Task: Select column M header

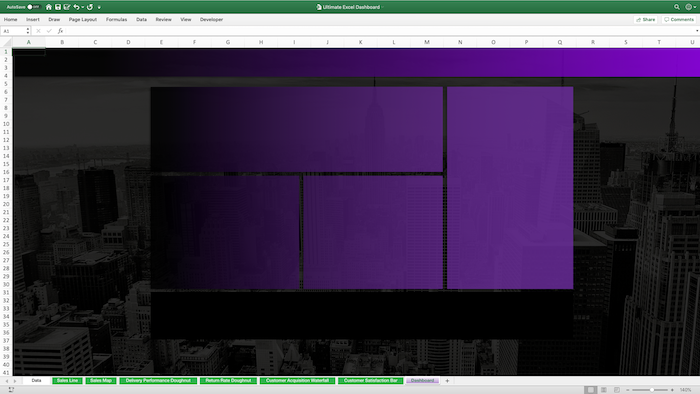Action: coord(427,42)
